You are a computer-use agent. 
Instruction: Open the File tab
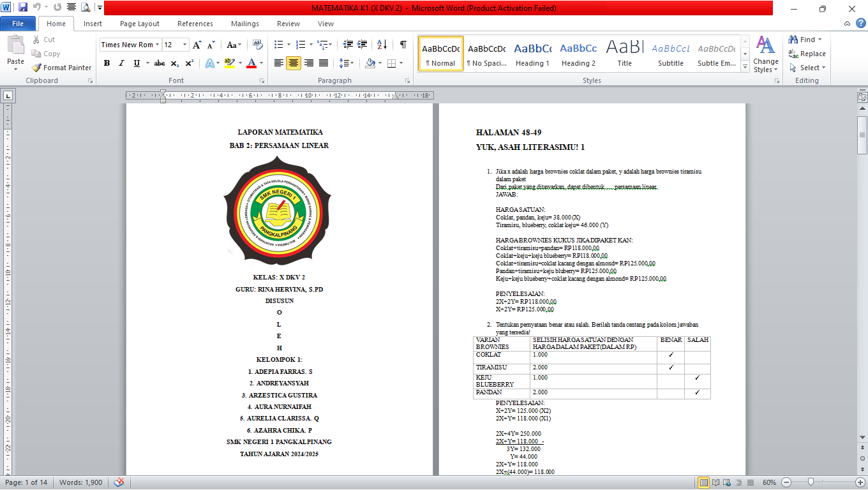click(x=18, y=24)
